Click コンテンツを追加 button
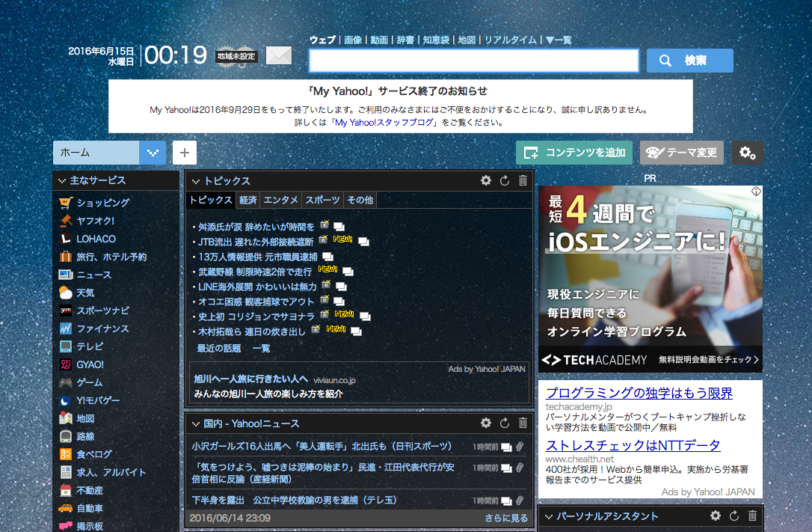812x532 pixels. point(573,153)
